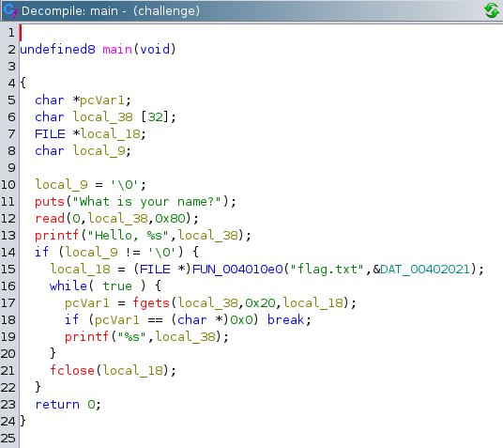Click line number 14 in the gutter
The width and height of the screenshot is (503, 448).
pos(8,252)
